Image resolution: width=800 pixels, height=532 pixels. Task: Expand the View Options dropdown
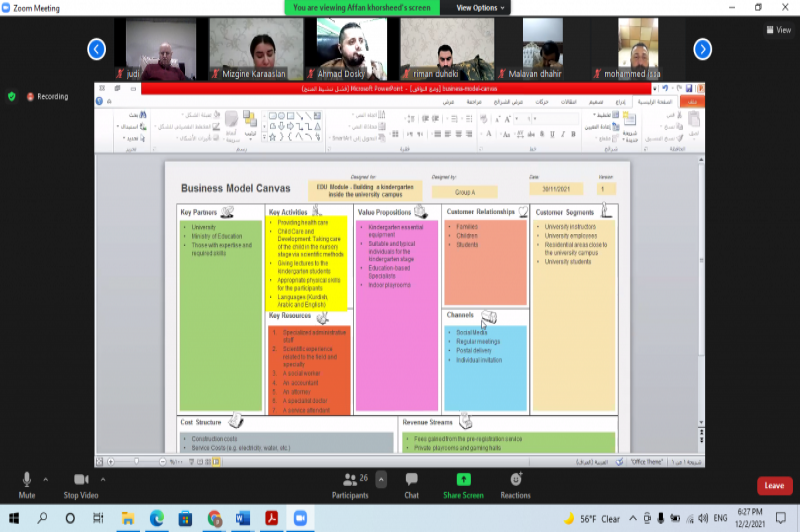click(482, 7)
